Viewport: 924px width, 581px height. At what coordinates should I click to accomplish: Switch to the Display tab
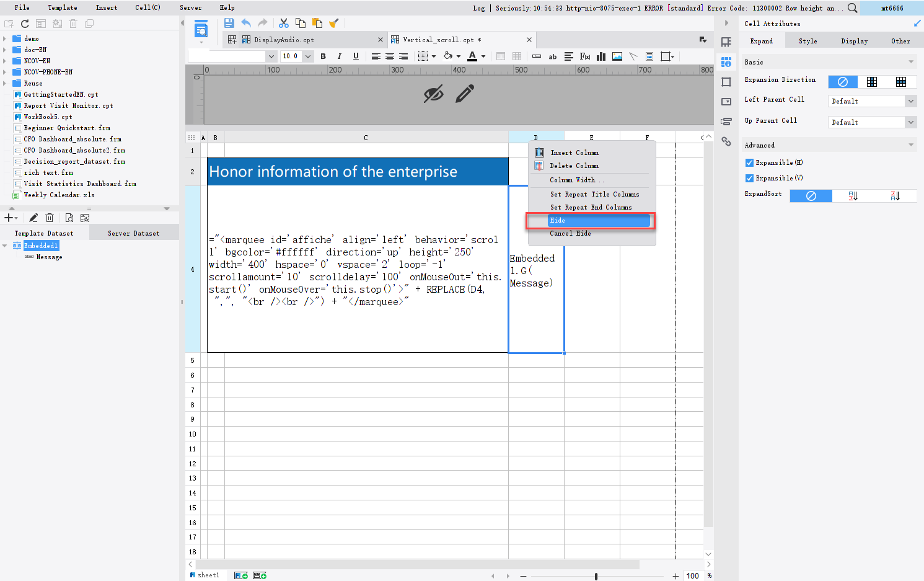tap(854, 41)
